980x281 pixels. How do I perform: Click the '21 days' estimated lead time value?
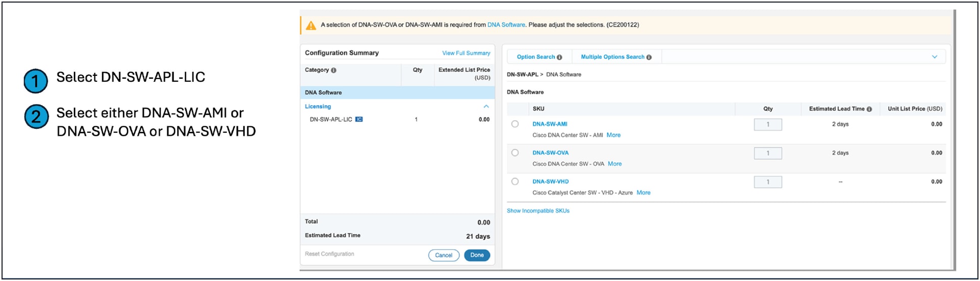tap(478, 237)
